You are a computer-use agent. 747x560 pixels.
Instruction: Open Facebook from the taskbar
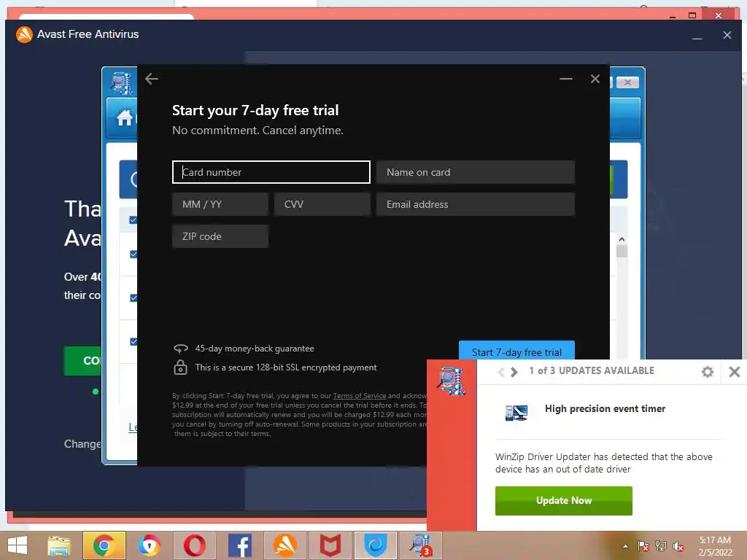pos(239,545)
